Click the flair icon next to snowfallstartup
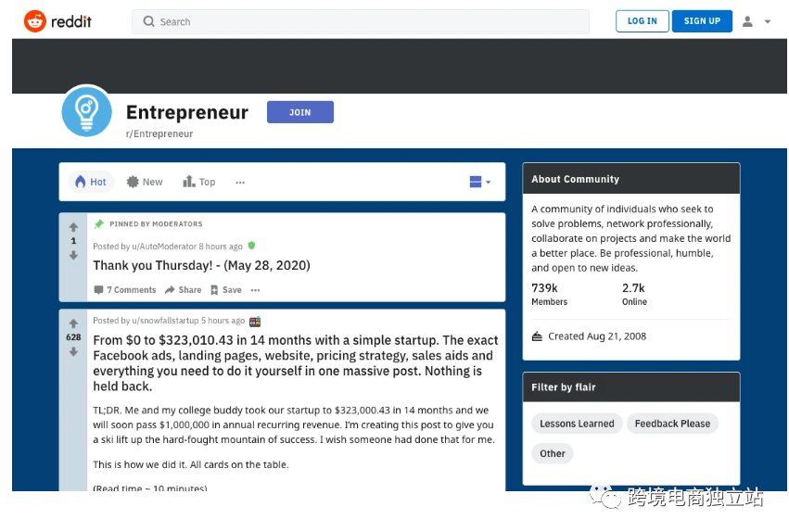The height and width of the screenshot is (532, 789). [x=255, y=322]
